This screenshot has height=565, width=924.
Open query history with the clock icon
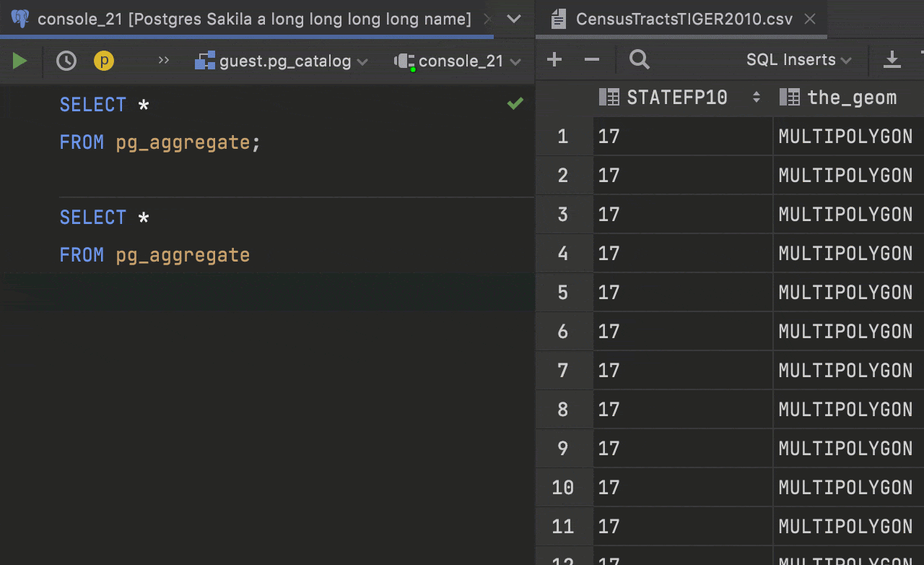click(x=66, y=61)
